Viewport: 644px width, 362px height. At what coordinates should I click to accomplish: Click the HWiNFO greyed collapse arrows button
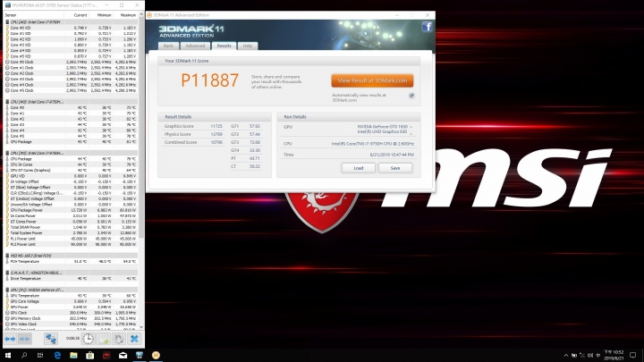tap(25, 339)
